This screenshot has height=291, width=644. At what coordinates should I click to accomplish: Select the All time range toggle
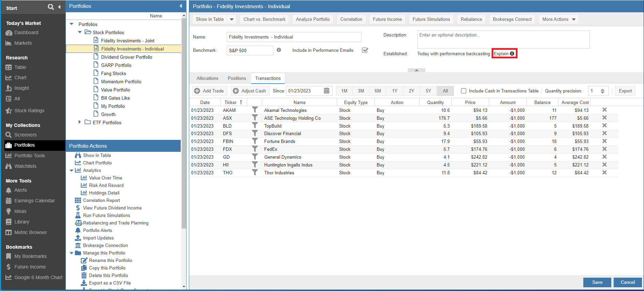coord(445,91)
